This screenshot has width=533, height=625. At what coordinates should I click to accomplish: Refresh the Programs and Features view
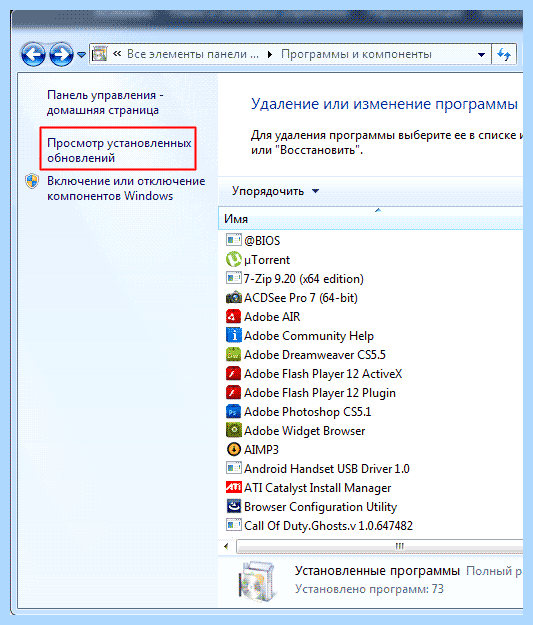pos(504,54)
